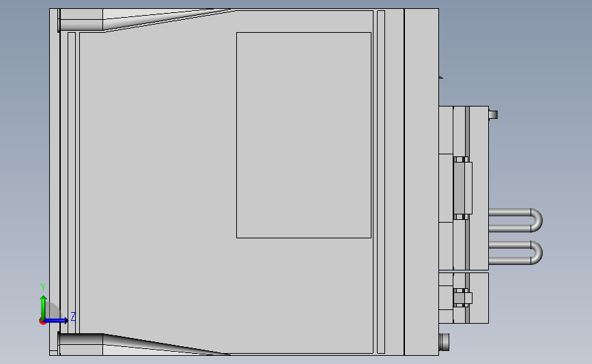
Task: Select the lower U-shaped tube on the right
Action: pyautogui.click(x=516, y=253)
